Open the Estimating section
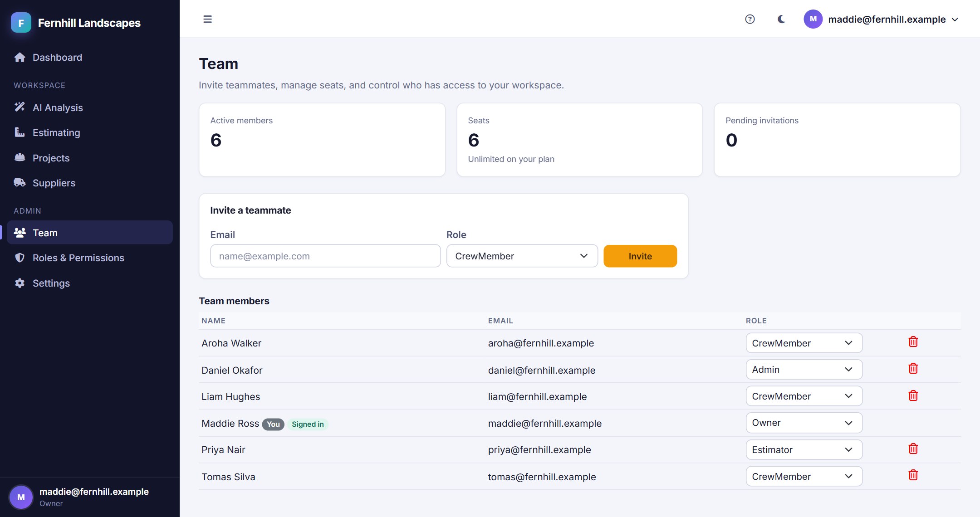This screenshot has width=980, height=517. pos(90,132)
